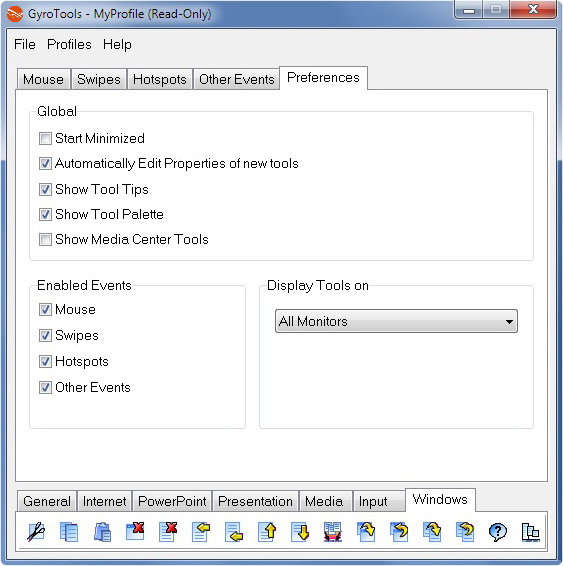Open the Help menu
The width and height of the screenshot is (563, 566).
pos(117,44)
